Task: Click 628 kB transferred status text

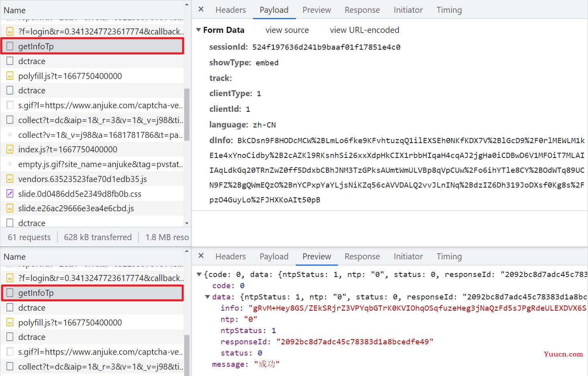Action: [98, 237]
